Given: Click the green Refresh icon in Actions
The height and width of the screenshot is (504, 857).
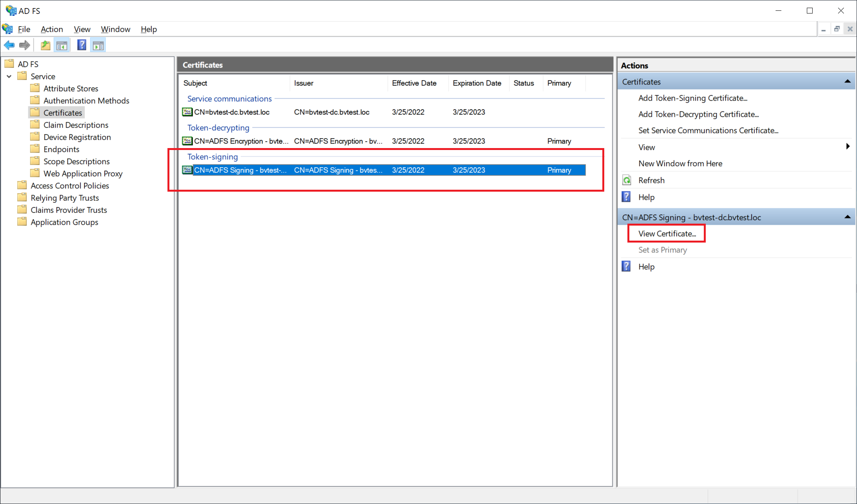Looking at the screenshot, I should [x=627, y=180].
